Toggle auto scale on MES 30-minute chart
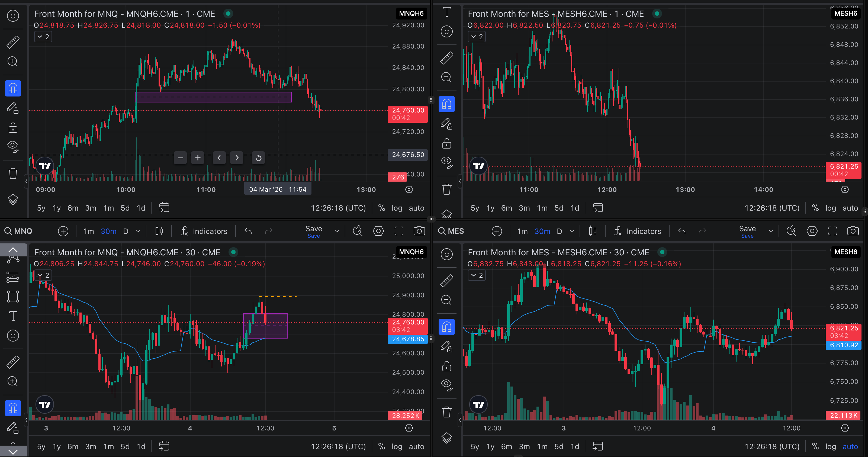This screenshot has width=868, height=457. pyautogui.click(x=850, y=446)
